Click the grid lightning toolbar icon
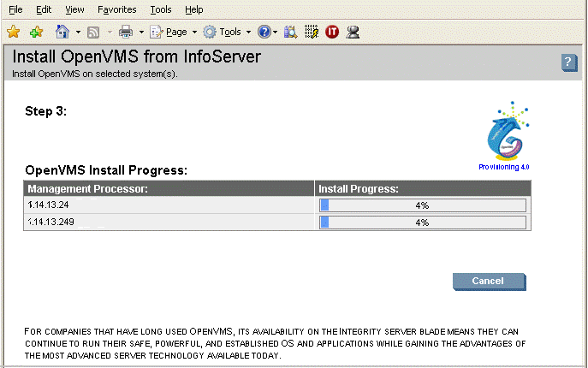This screenshot has height=368, width=588. click(x=312, y=32)
